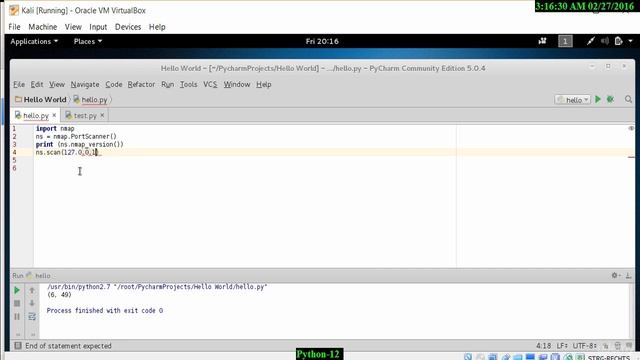Click 'End of statement expected' status message
Screen dimensions: 640x360
point(68,346)
